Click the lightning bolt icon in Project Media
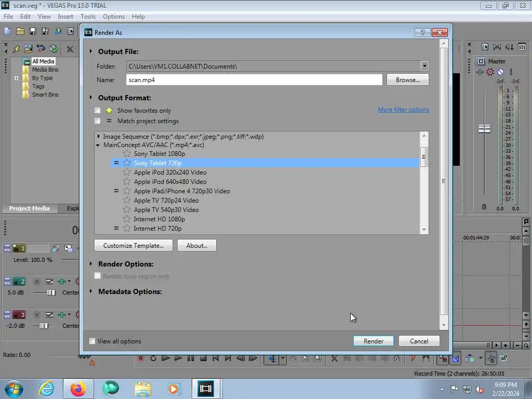The image size is (532, 399). [16, 49]
